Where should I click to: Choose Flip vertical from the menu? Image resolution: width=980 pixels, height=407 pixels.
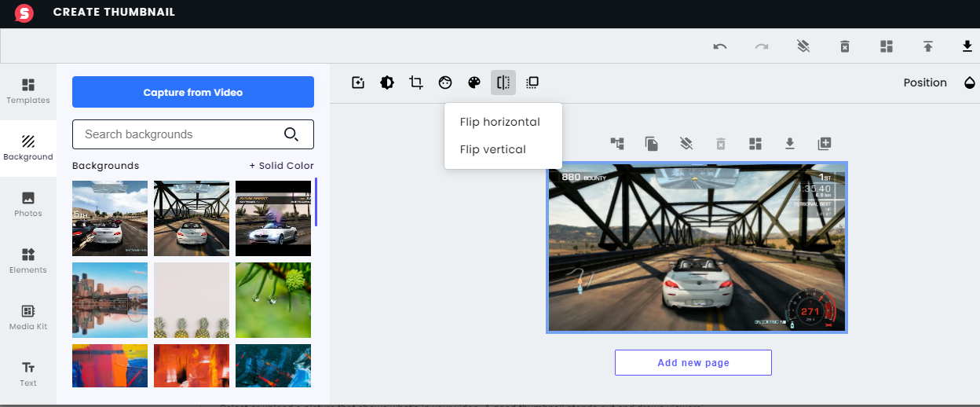click(x=493, y=149)
